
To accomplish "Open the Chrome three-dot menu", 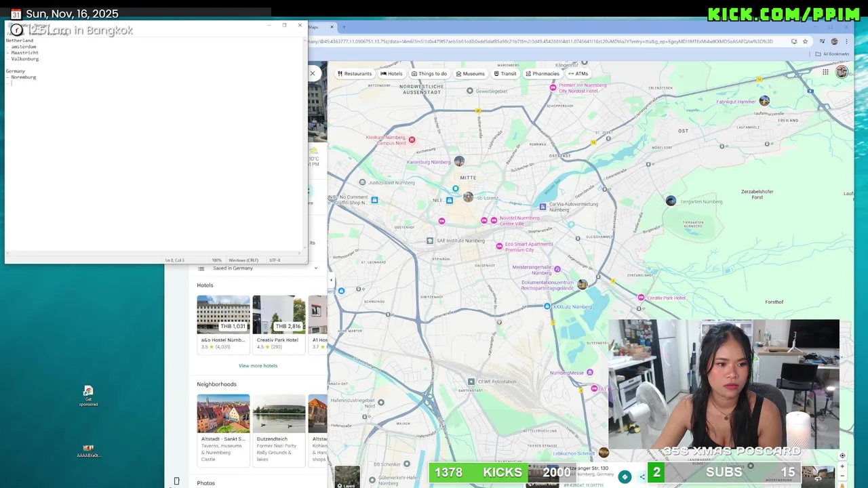I will [x=847, y=41].
